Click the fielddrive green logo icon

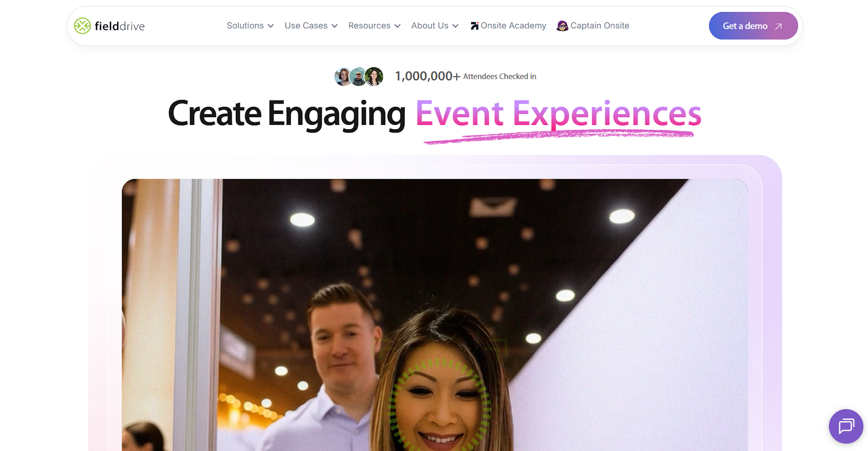tap(82, 26)
